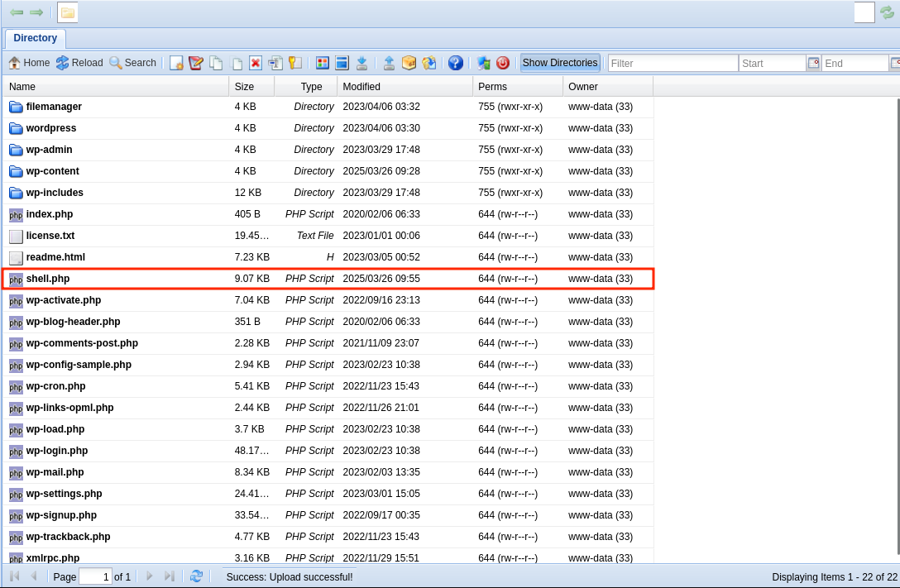
Task: Click the Delete icon with the red X
Action: coord(256,63)
